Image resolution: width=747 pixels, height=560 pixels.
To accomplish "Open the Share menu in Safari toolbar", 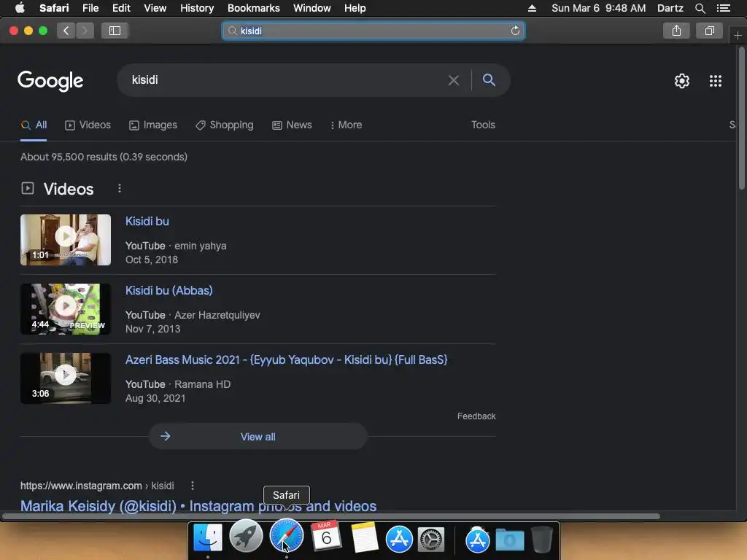I will (676, 31).
